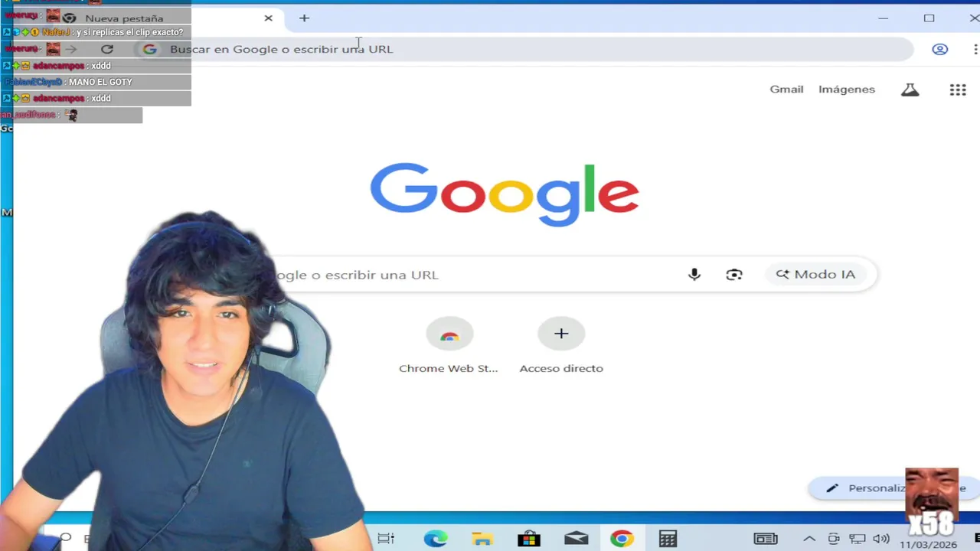Open the Google apps grid
Viewport: 980px width, 551px height.
click(958, 90)
